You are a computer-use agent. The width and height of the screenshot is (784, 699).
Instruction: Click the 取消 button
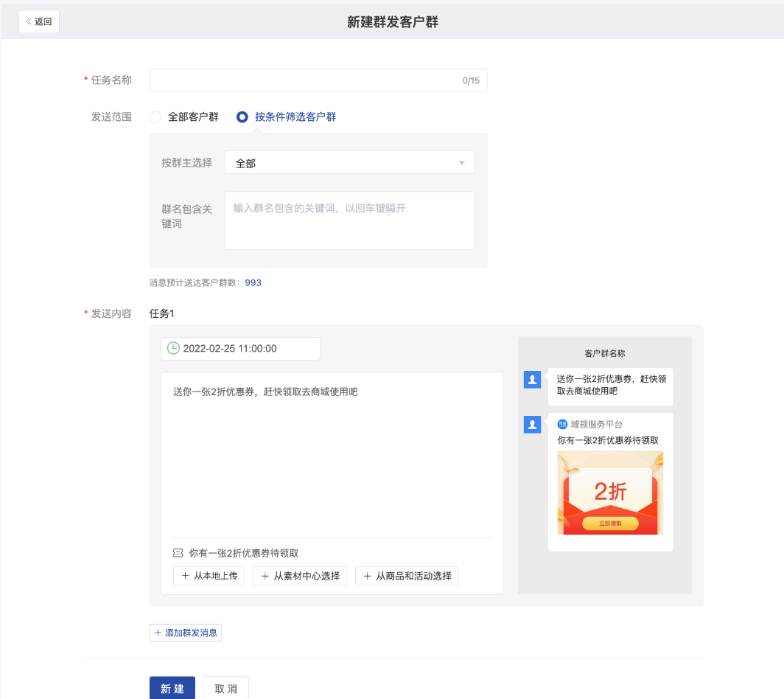coord(225,689)
